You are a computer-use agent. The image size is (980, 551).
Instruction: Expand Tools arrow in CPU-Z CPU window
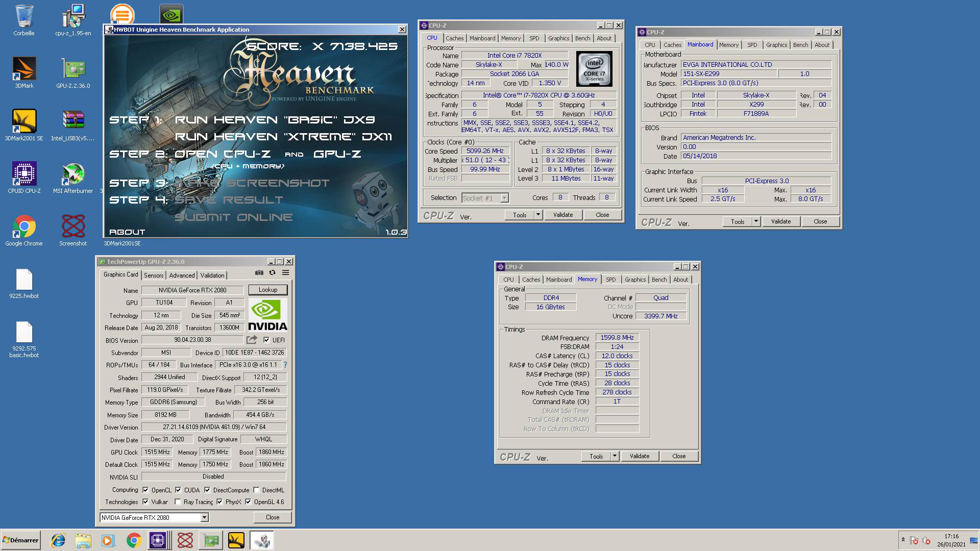click(x=537, y=215)
